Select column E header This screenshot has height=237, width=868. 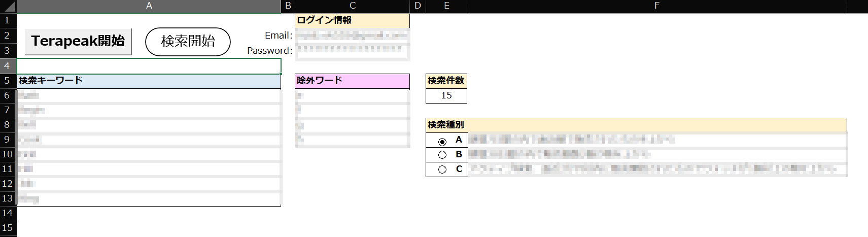click(x=446, y=6)
